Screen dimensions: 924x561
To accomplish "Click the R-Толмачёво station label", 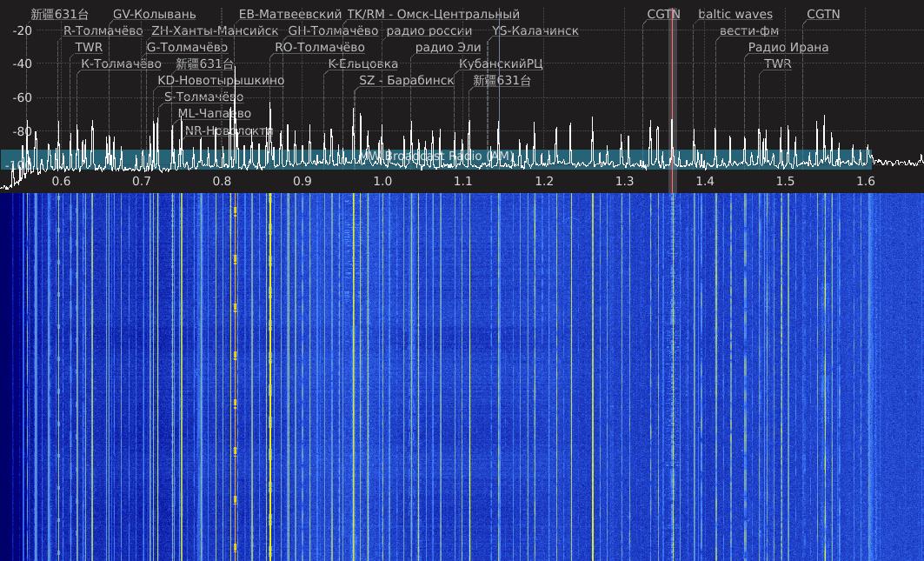I will click(x=103, y=30).
